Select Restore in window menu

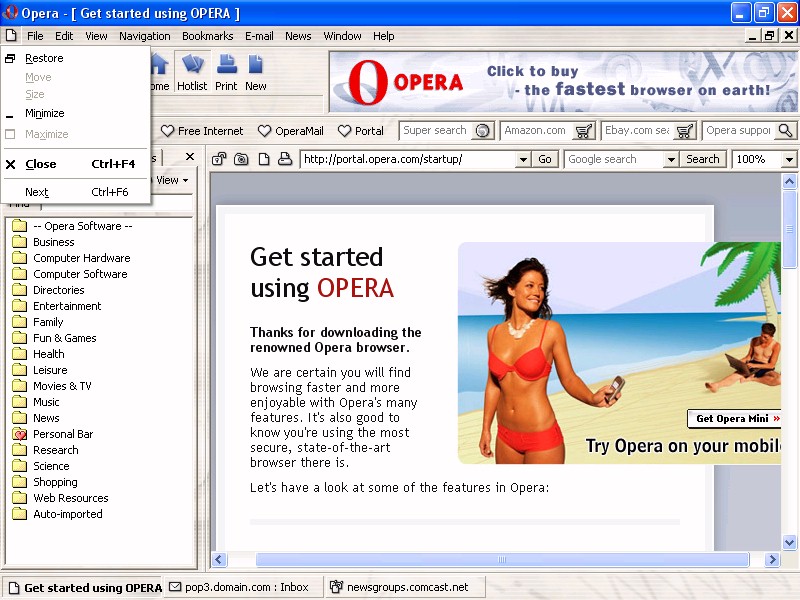click(76, 58)
